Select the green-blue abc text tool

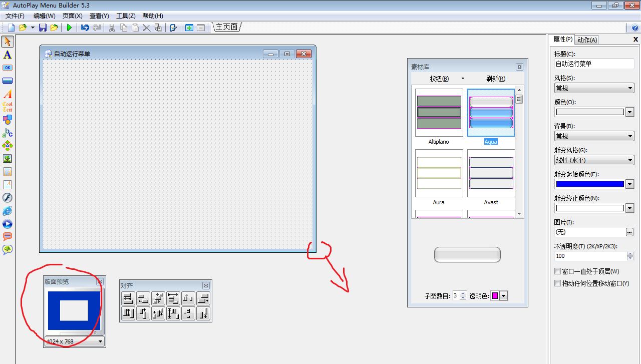(x=8, y=133)
